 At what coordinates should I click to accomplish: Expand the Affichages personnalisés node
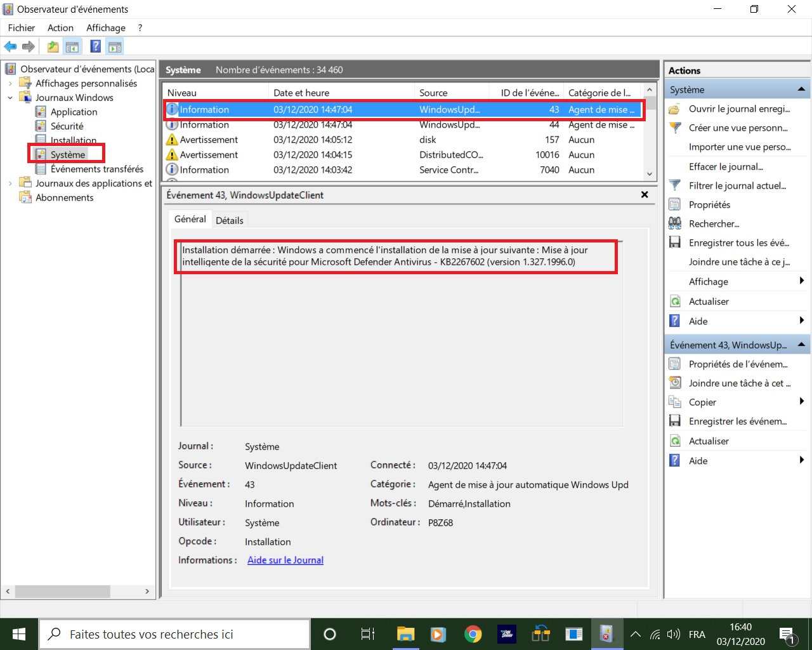10,83
